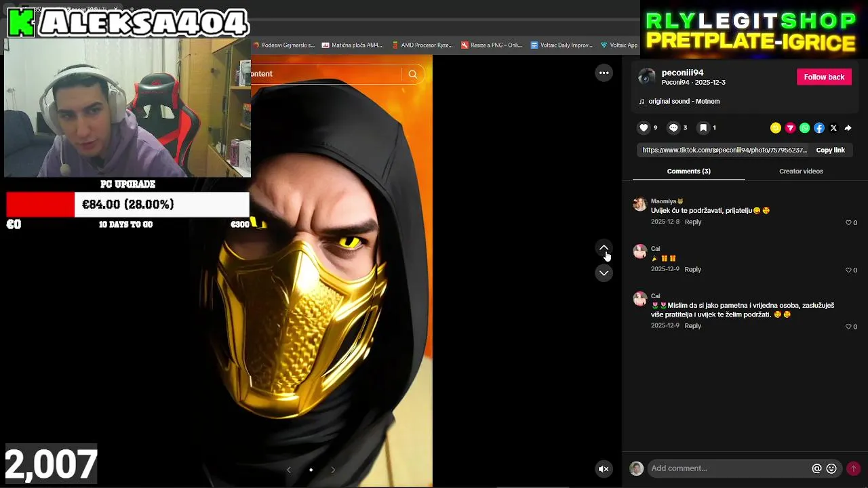Show the previous photo in the carousel

coord(289,470)
